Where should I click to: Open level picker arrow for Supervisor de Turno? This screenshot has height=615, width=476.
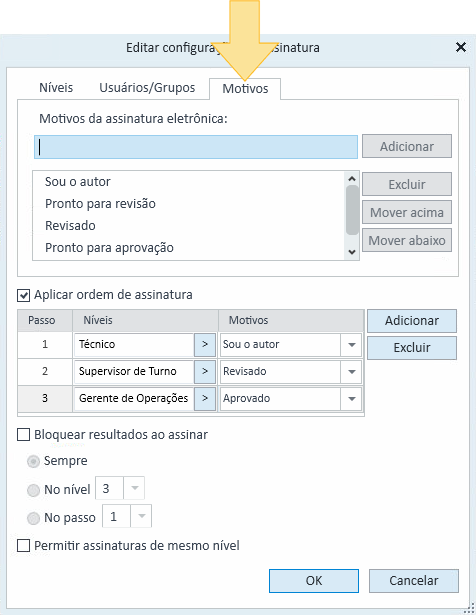pyautogui.click(x=205, y=371)
